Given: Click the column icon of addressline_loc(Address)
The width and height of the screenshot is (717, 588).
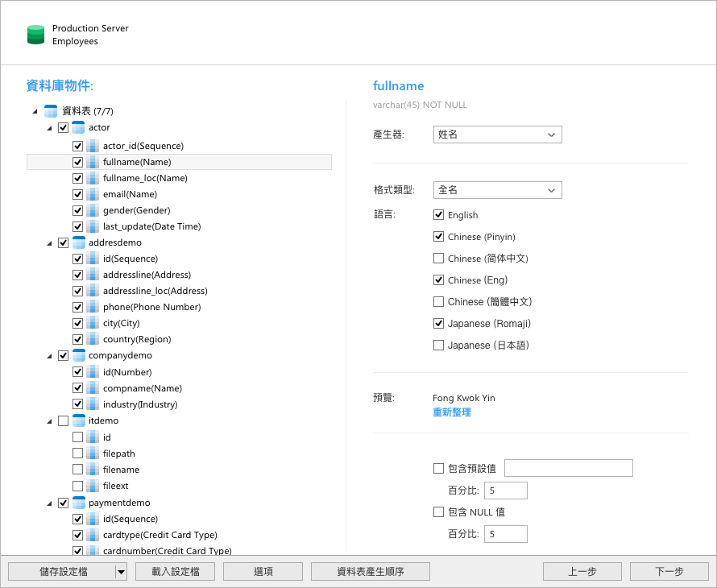Looking at the screenshot, I should 93,291.
